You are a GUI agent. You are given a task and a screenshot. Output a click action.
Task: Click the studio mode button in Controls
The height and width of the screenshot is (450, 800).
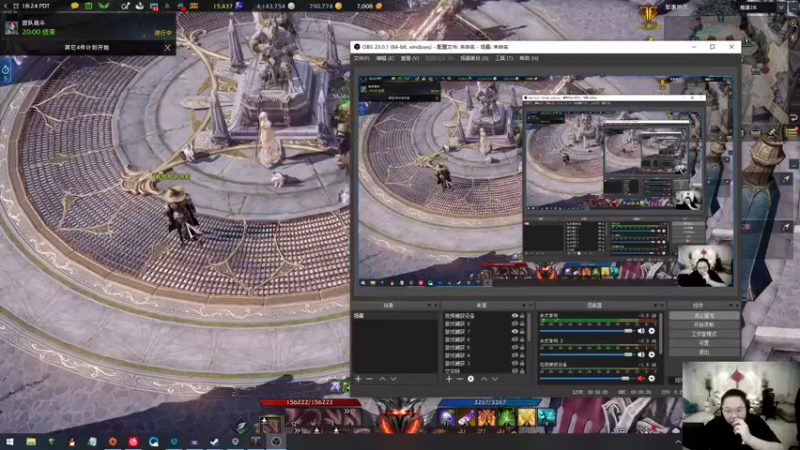click(704, 334)
